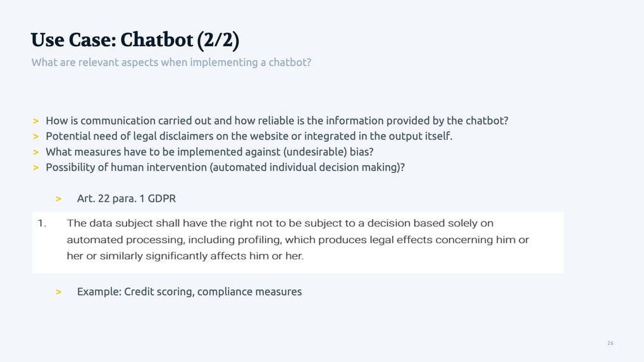The height and width of the screenshot is (362, 644).
Task: Click the 'Art. 22 para. 1 GDPR' text
Action: [127, 199]
